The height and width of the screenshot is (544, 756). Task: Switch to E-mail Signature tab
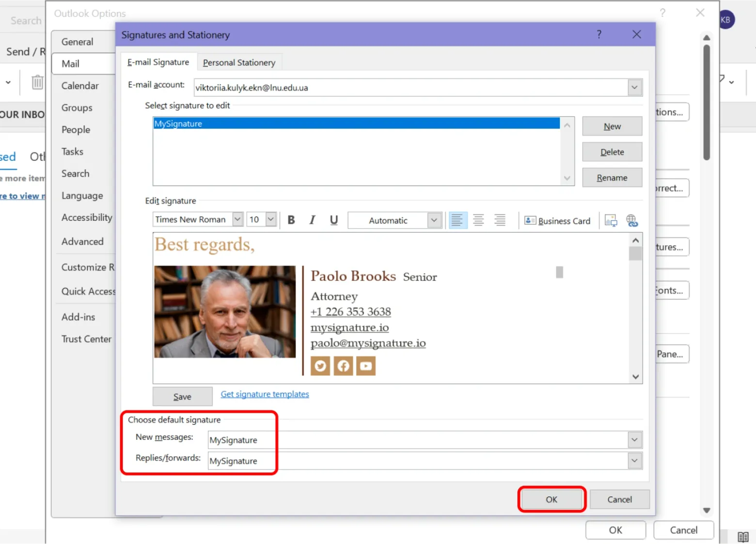[158, 62]
